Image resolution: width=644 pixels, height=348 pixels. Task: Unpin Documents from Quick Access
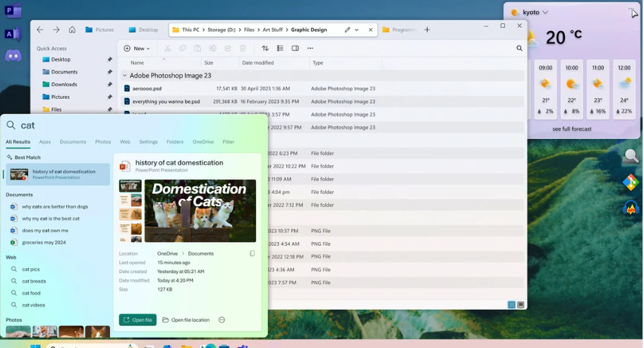109,72
